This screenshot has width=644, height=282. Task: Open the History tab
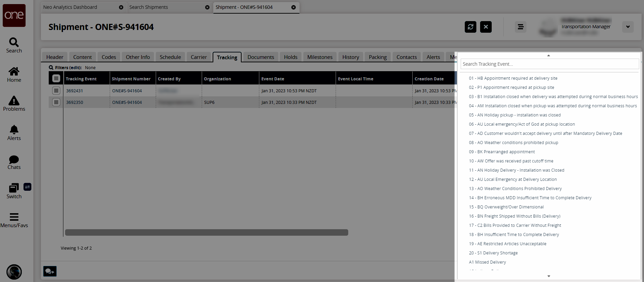pyautogui.click(x=351, y=57)
